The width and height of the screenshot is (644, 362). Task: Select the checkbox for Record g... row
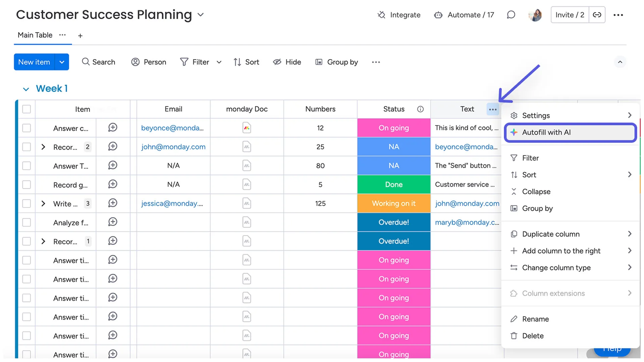[x=26, y=185]
